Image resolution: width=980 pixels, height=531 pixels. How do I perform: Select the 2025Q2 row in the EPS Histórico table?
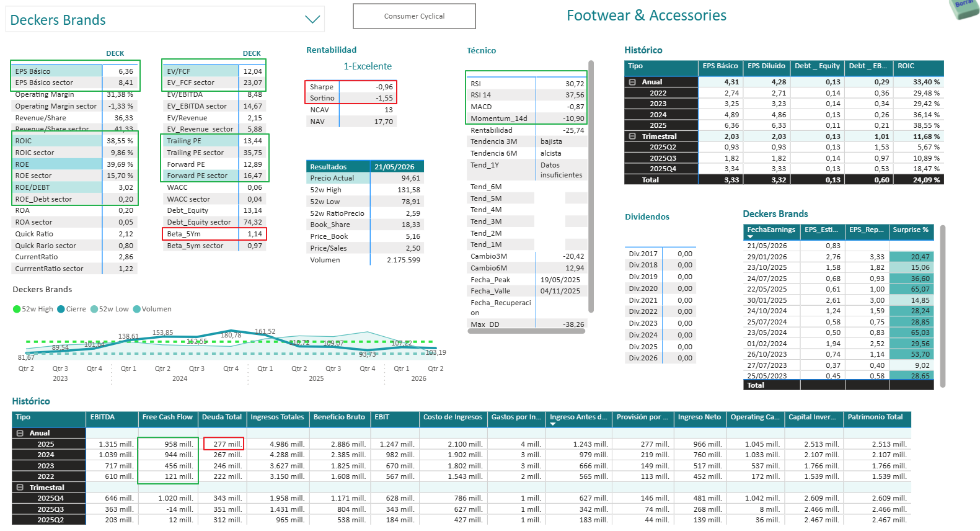tap(784, 147)
